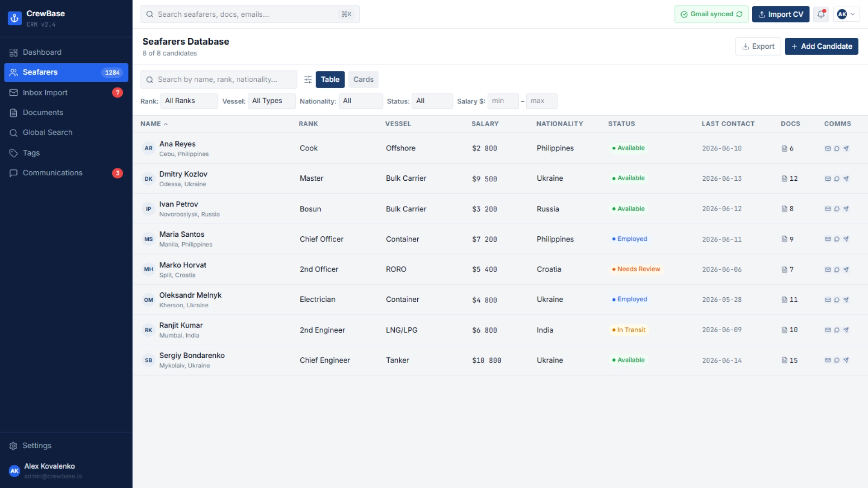Email Ivan Petrov via envelope icon
The width and height of the screenshot is (868, 488).
click(x=828, y=209)
